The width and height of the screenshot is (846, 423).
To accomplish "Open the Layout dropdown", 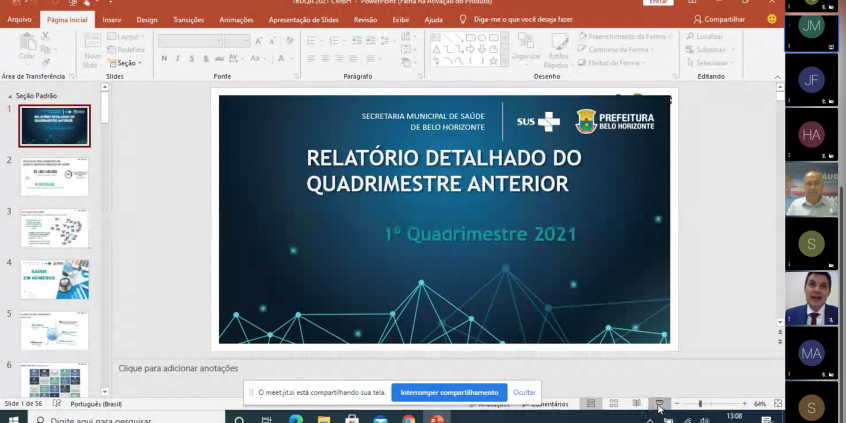I will (126, 37).
